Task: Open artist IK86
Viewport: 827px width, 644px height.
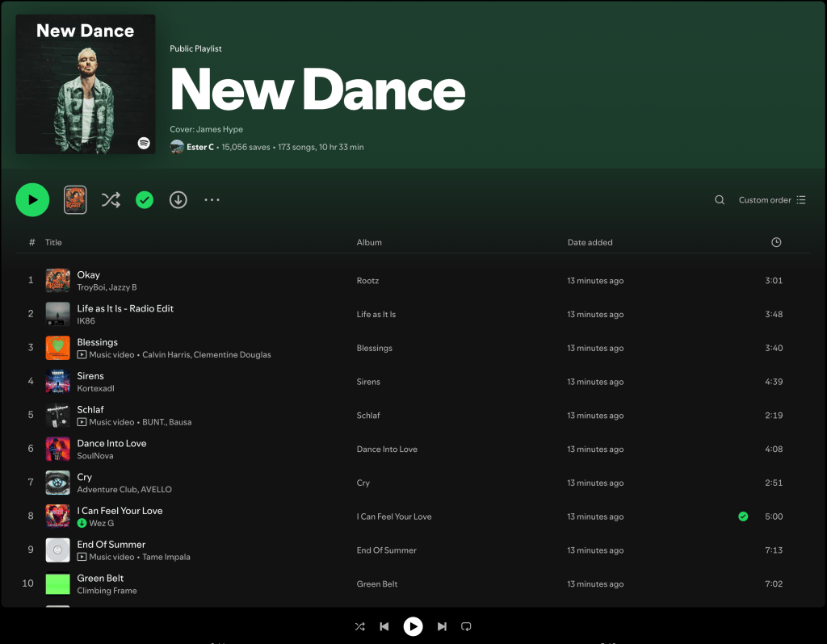Action: click(x=86, y=321)
